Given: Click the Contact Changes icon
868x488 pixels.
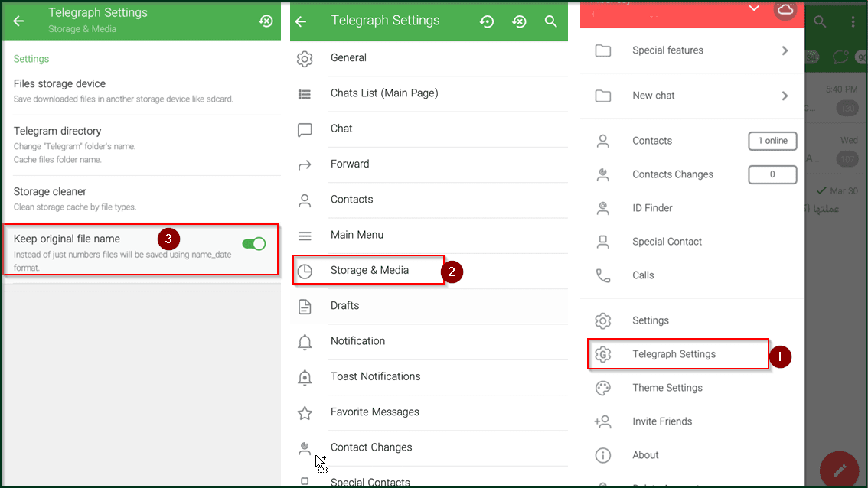Looking at the screenshot, I should click(305, 448).
